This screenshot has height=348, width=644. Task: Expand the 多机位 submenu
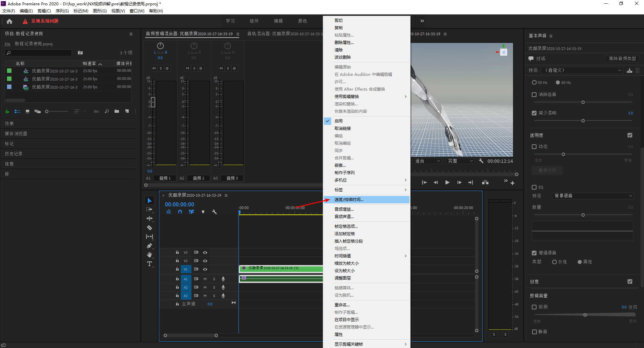coord(367,180)
